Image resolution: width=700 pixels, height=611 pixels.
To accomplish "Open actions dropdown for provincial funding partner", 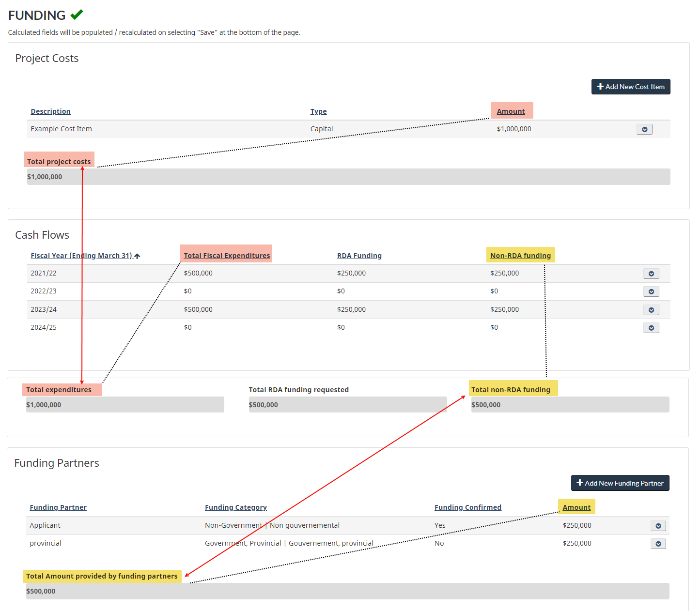I will click(x=657, y=544).
